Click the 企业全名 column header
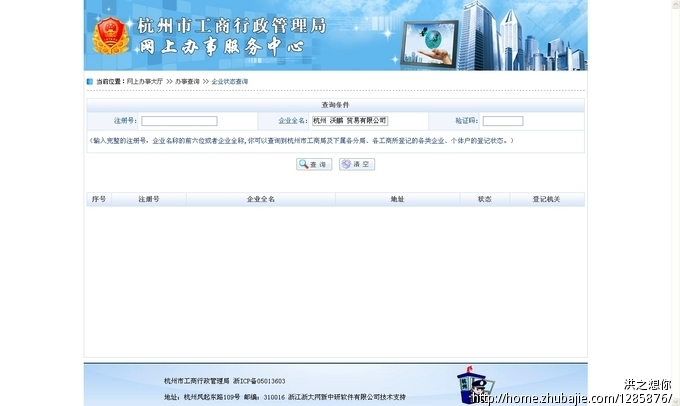Image resolution: width=680 pixels, height=406 pixels. pyautogui.click(x=261, y=199)
